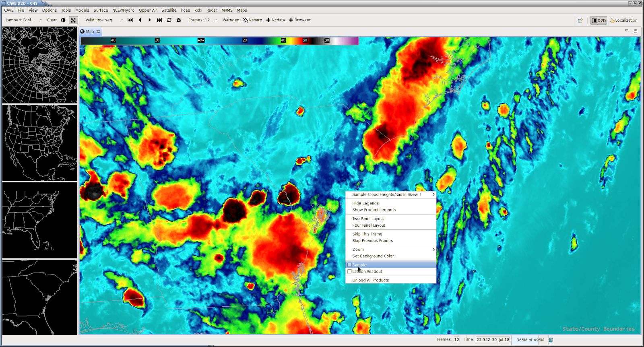Click the heap memory 365M of 496M indicator
644x347 pixels.
530,340
